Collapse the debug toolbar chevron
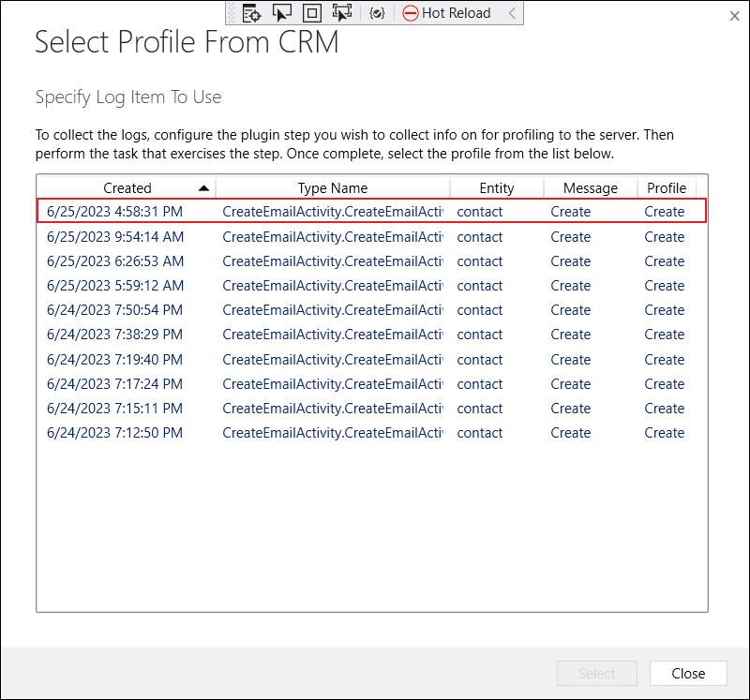This screenshot has width=750, height=700. click(512, 13)
